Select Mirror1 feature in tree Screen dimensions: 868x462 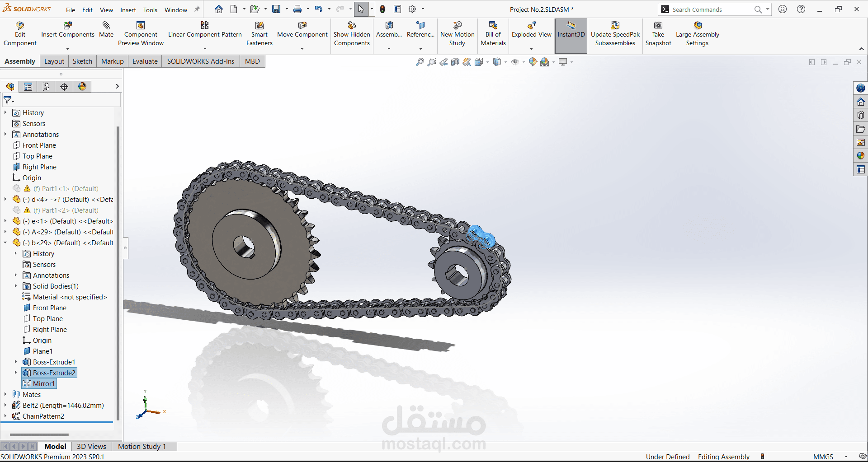tap(39, 383)
